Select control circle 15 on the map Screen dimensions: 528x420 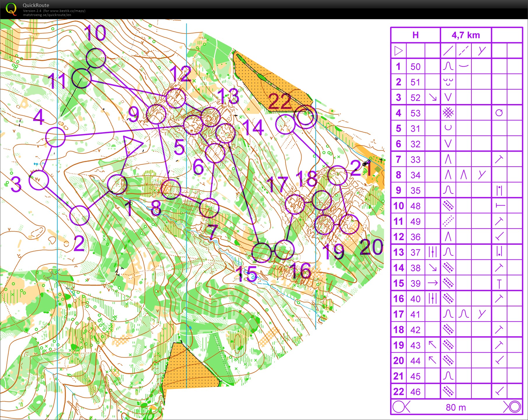point(261,252)
